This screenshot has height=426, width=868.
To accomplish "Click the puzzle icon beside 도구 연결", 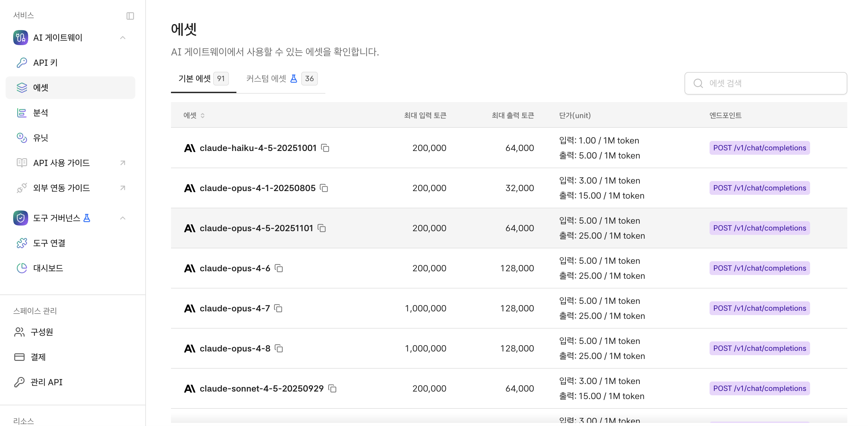I will pyautogui.click(x=22, y=243).
